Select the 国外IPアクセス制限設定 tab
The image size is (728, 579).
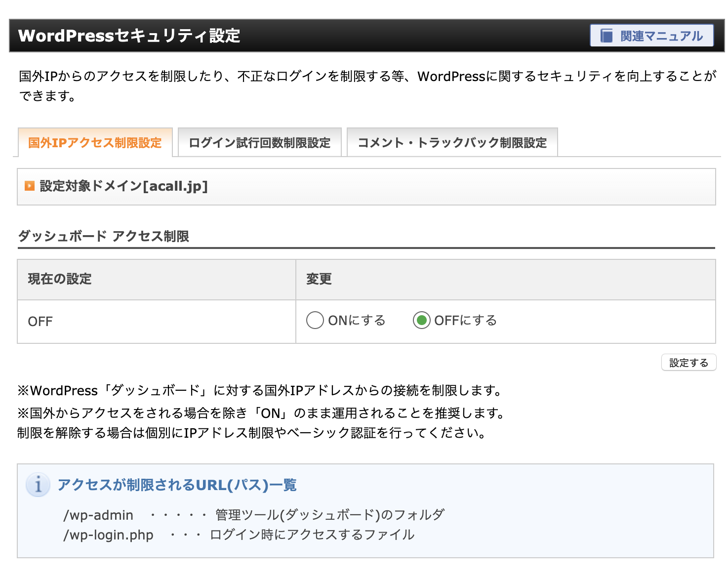coord(95,142)
